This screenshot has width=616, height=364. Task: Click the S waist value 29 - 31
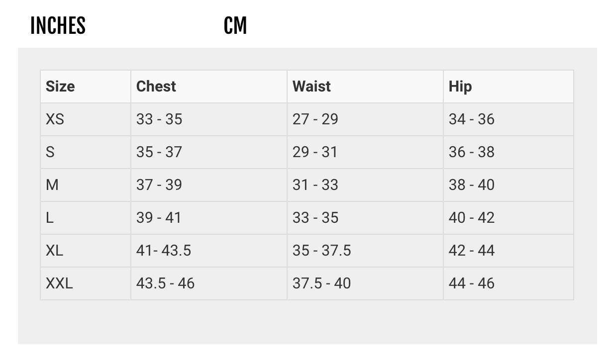click(315, 152)
